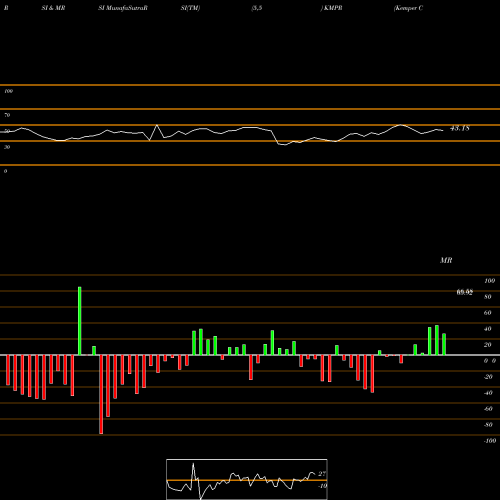500x500 pixels.
Task: Click the MR axis label 80
Action: tap(488, 297)
